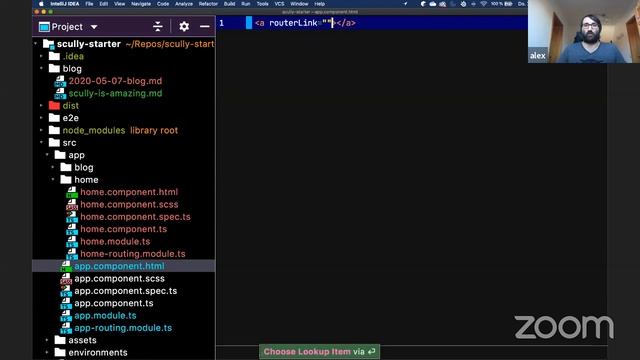Expand the node_modules folder arrow
Image resolution: width=640 pixels, height=360 pixels.
point(41,130)
